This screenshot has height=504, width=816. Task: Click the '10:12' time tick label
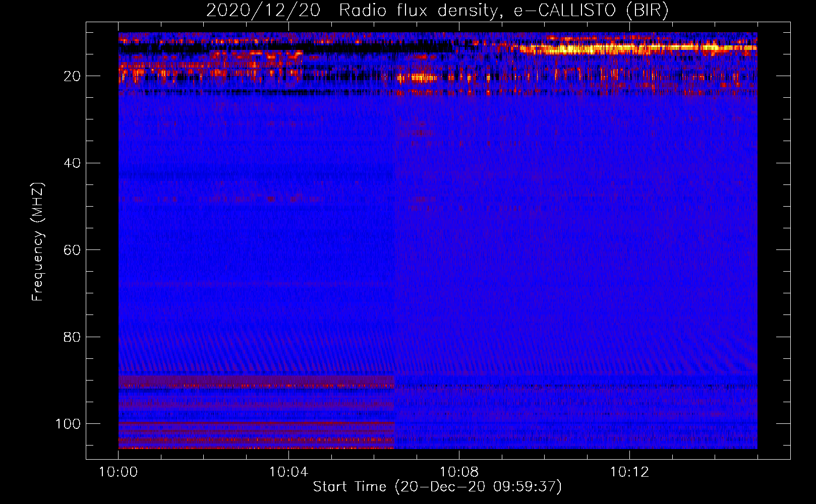click(x=629, y=472)
